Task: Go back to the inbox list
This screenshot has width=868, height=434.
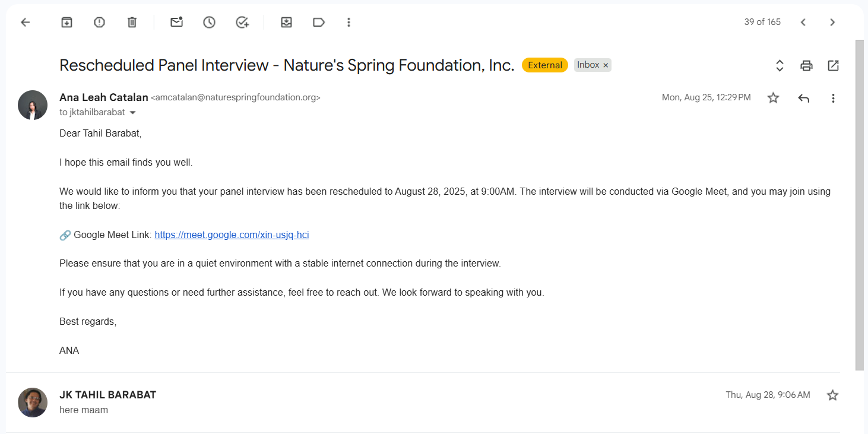Action: [25, 22]
